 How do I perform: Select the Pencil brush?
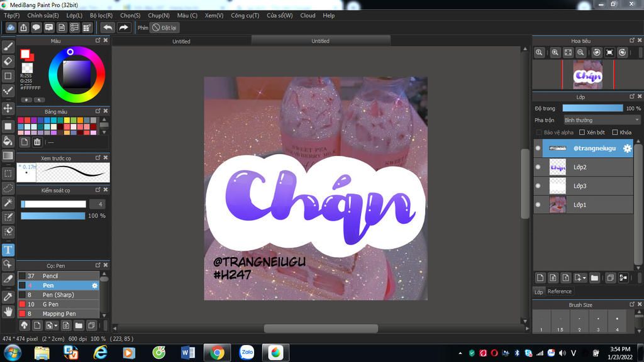click(x=58, y=276)
